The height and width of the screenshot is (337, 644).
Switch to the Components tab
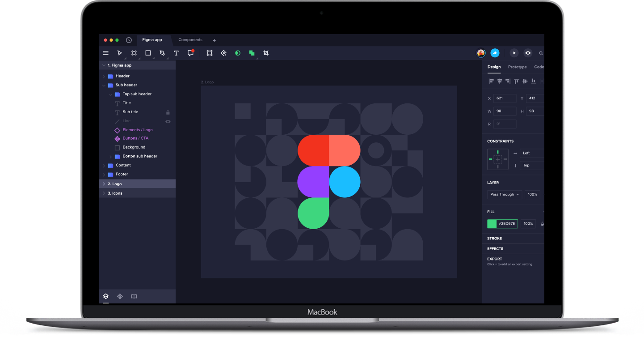(190, 40)
